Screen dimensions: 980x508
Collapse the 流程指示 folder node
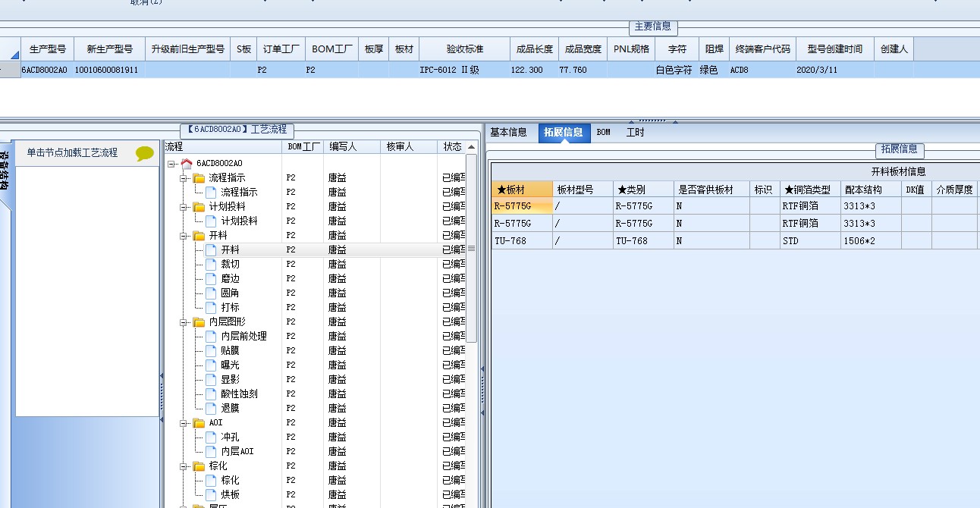click(x=184, y=178)
